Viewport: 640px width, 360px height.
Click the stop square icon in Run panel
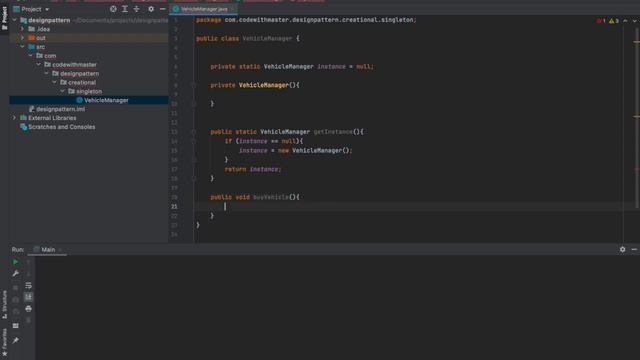point(15,287)
